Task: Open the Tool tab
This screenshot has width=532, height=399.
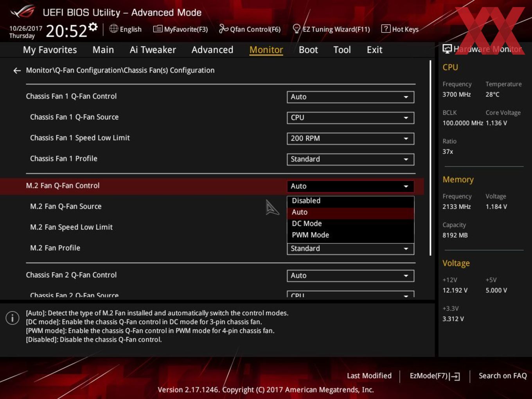Action: tap(342, 50)
